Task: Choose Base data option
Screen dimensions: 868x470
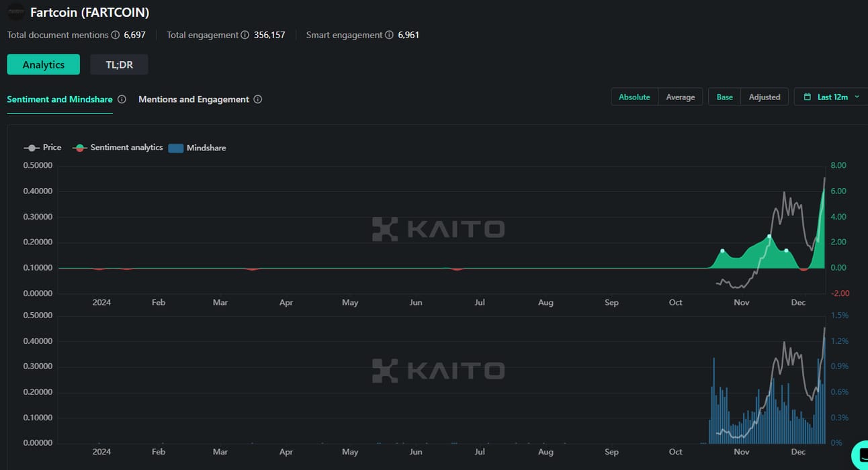Action: point(725,97)
